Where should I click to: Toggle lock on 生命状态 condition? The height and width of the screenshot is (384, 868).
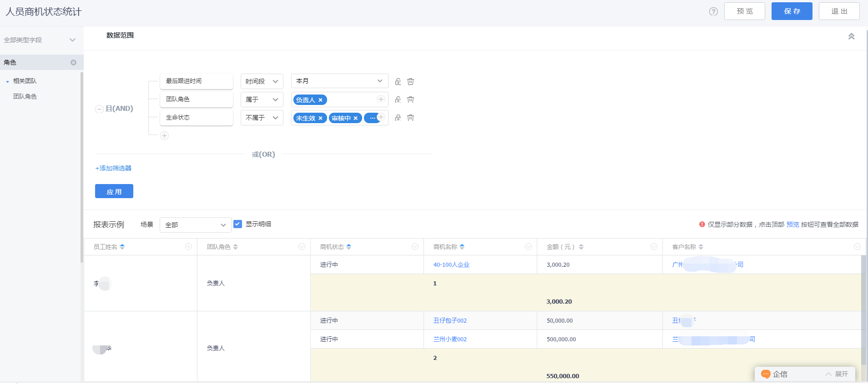tap(398, 118)
